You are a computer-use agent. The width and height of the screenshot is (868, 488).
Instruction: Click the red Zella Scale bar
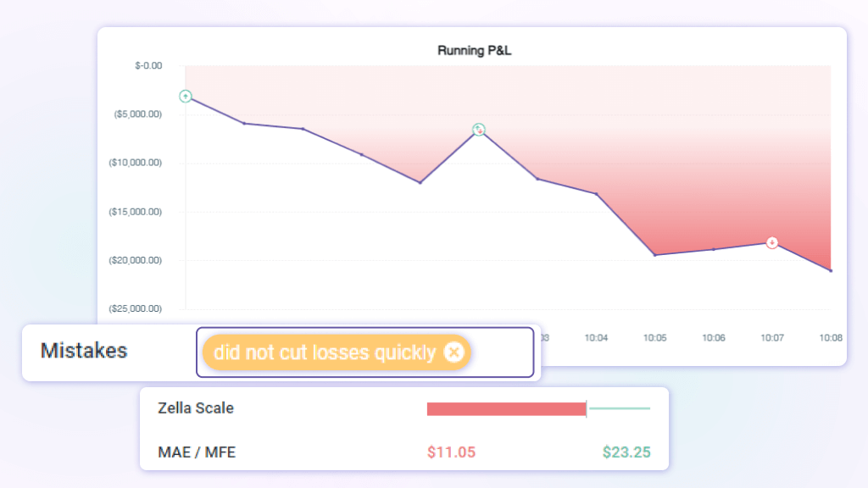pyautogui.click(x=506, y=409)
